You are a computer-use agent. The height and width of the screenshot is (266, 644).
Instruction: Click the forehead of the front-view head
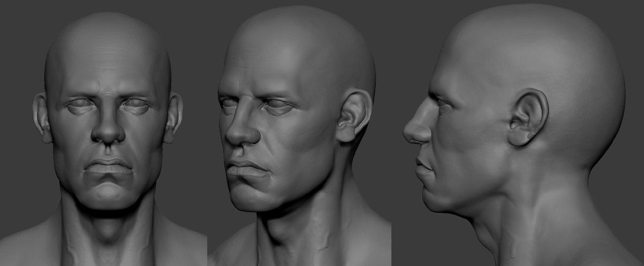pos(108,65)
